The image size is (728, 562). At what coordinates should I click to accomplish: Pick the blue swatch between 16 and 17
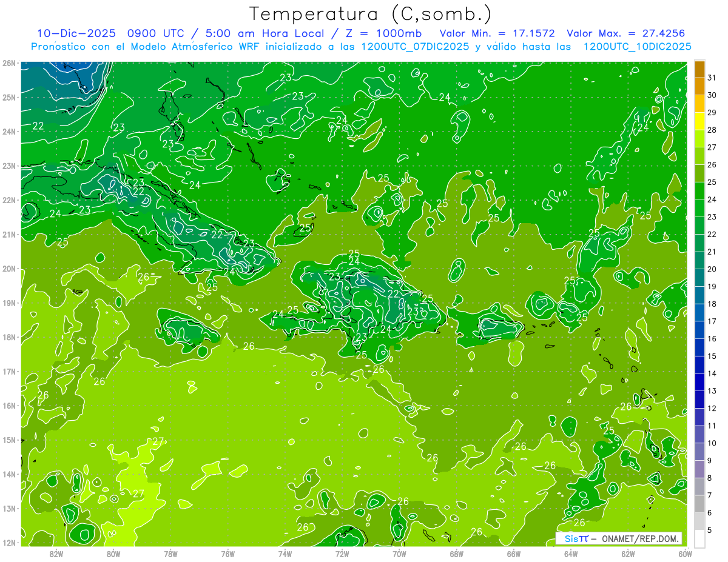point(699,330)
